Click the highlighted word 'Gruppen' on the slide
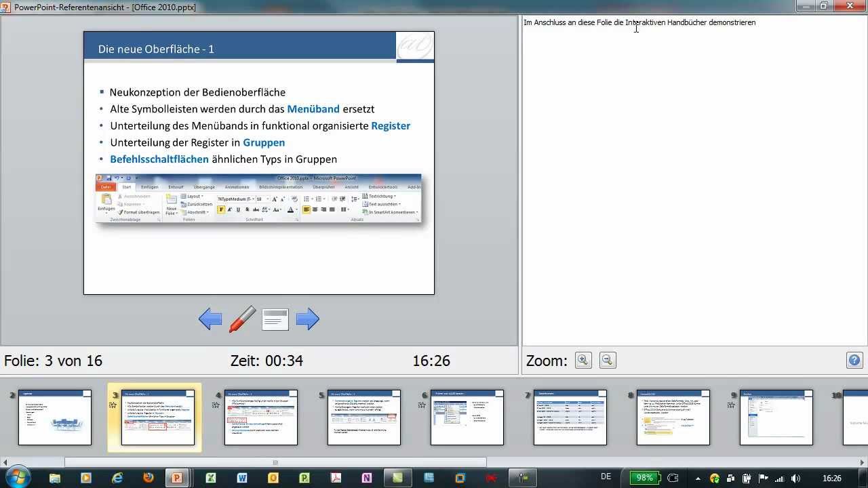 (x=264, y=142)
